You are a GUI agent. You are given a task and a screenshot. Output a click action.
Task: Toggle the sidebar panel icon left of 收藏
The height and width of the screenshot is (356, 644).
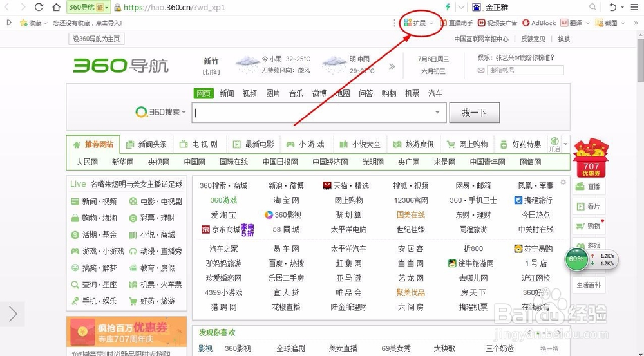pos(9,23)
